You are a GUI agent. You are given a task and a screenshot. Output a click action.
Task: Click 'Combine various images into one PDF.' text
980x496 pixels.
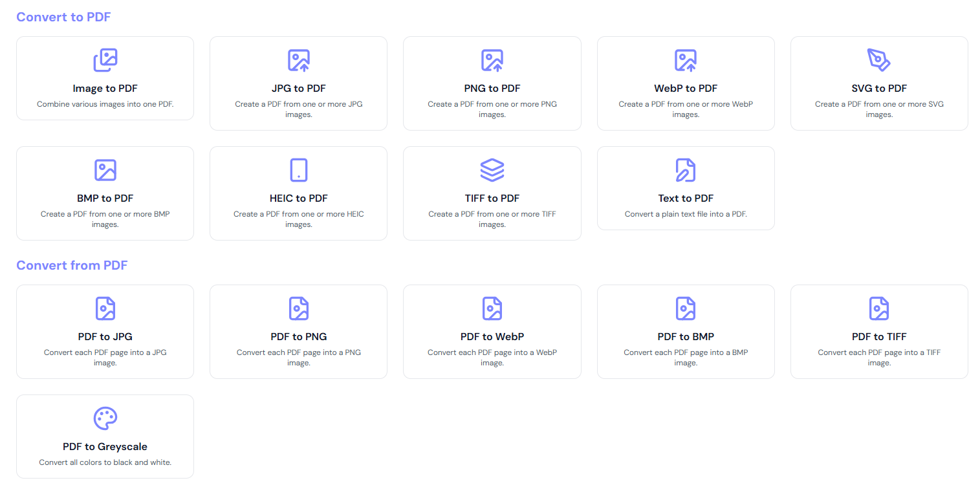105,104
